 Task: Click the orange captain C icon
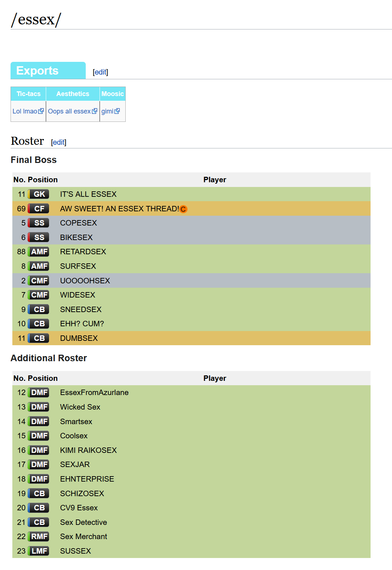183,209
